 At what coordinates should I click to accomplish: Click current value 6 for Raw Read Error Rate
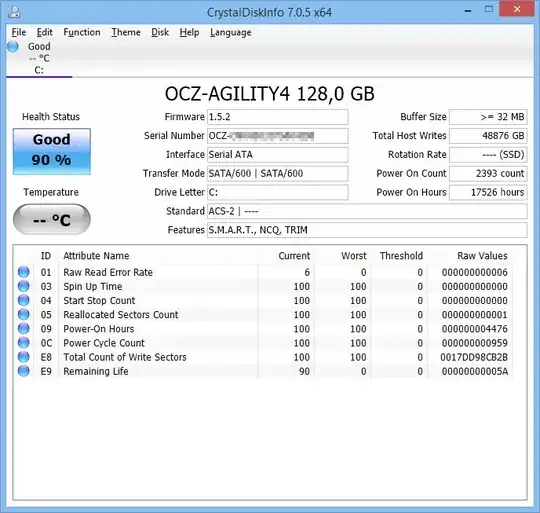tap(307, 272)
